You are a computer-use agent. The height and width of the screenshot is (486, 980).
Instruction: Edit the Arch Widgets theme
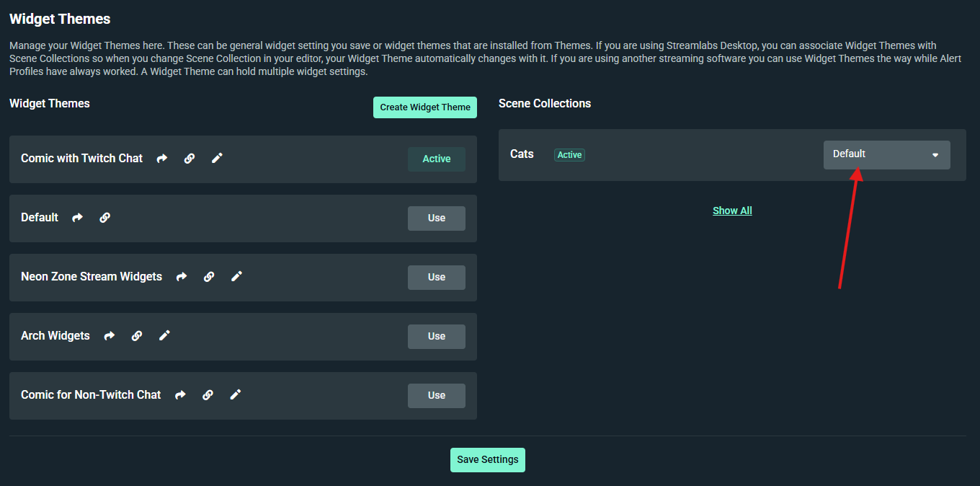click(164, 335)
